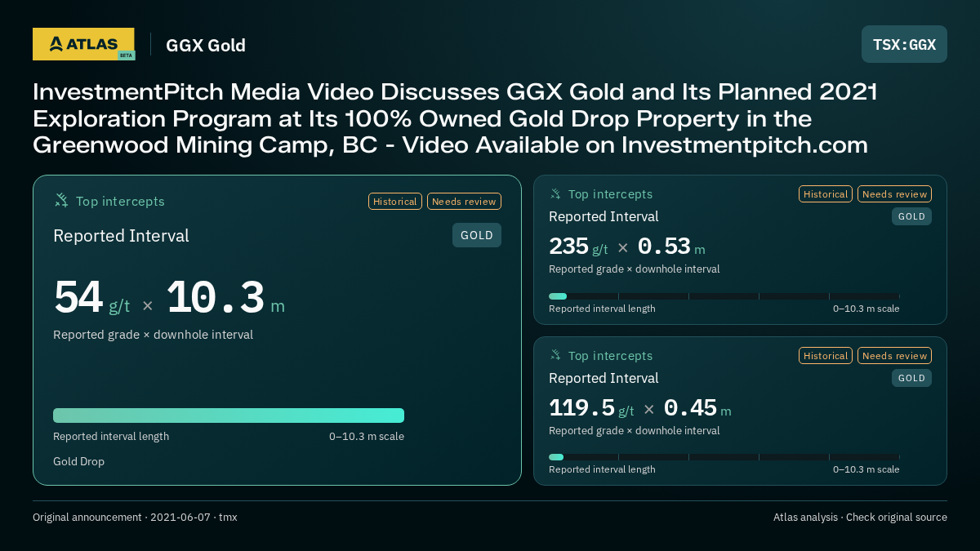
Task: Click the drill icon in the 54 g/t card
Action: tap(61, 201)
